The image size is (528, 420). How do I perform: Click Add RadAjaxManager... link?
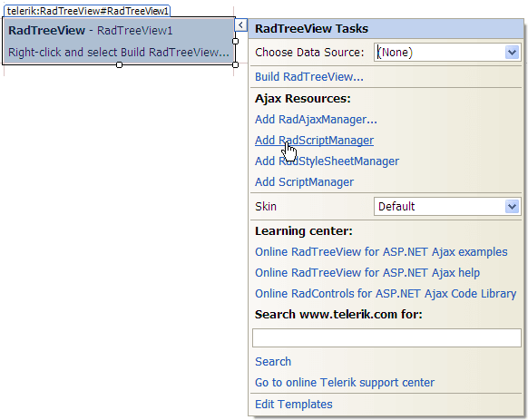point(316,120)
